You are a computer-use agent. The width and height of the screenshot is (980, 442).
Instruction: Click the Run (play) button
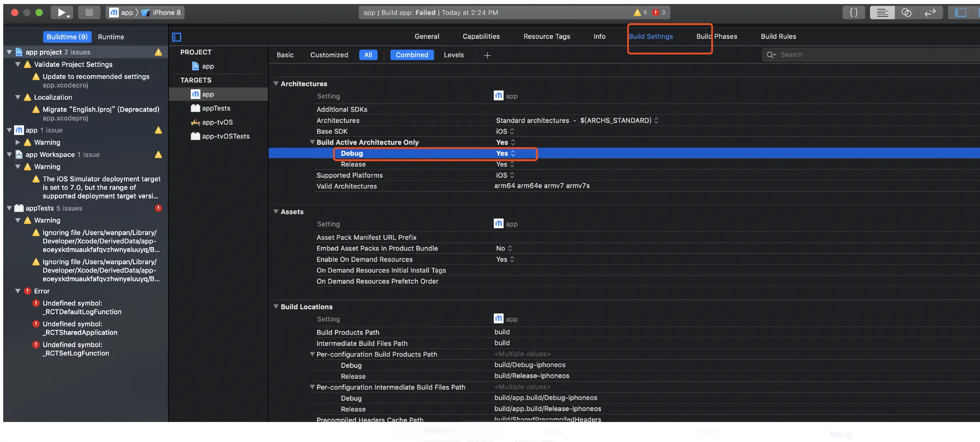click(x=61, y=12)
